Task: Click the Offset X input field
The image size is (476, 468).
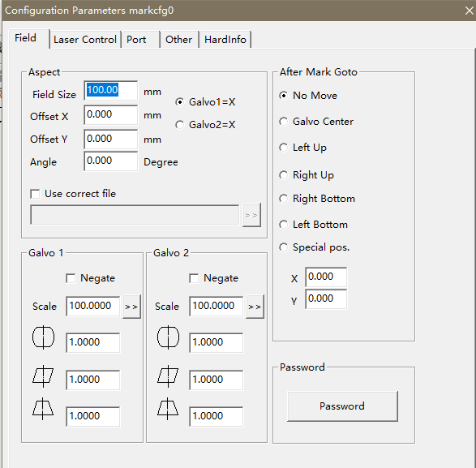Action: [111, 115]
